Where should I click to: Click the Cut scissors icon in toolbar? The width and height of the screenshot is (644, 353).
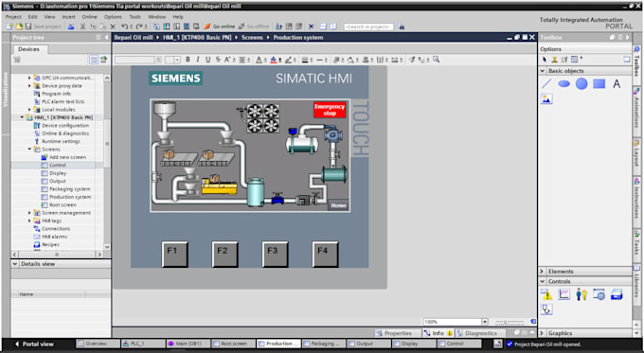click(x=82, y=26)
